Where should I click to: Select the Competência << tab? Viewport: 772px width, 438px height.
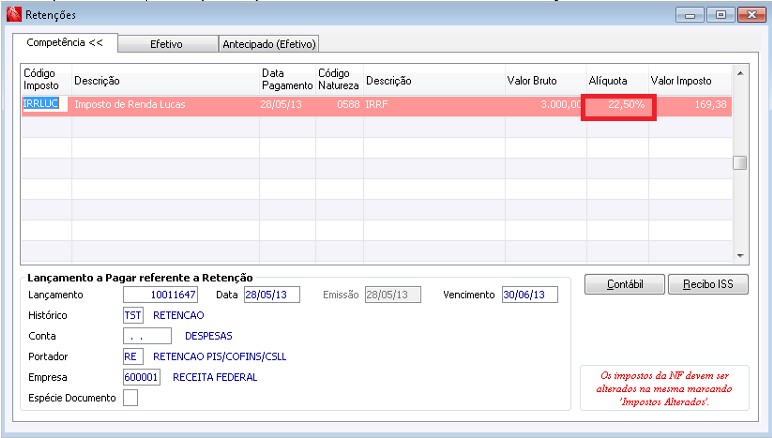click(x=65, y=43)
